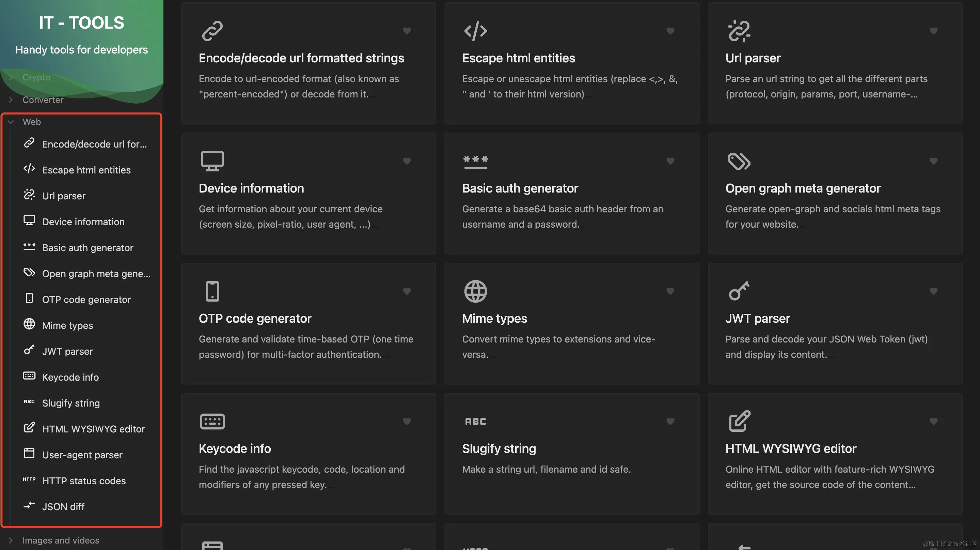
Task: Open HTTP status codes from sidebar
Action: click(84, 481)
